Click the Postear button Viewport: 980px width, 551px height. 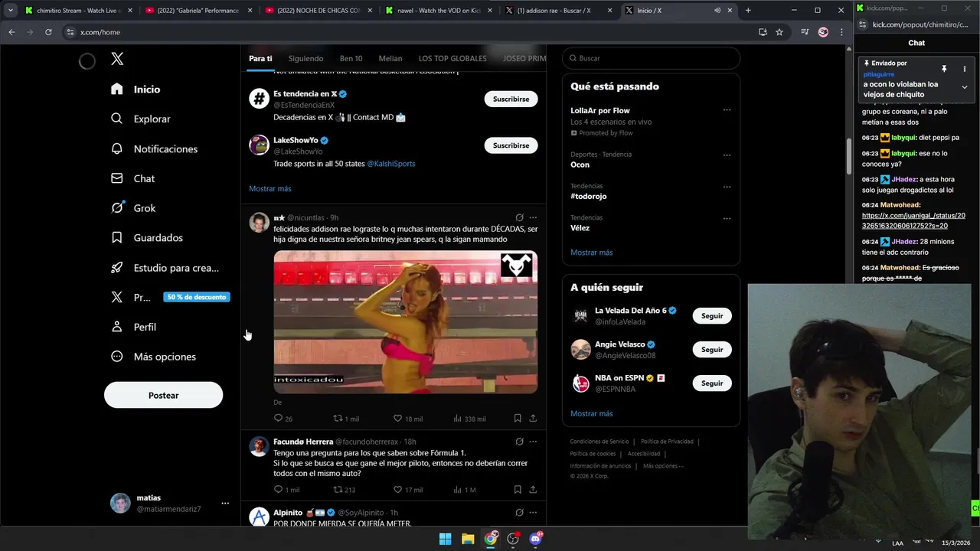163,396
